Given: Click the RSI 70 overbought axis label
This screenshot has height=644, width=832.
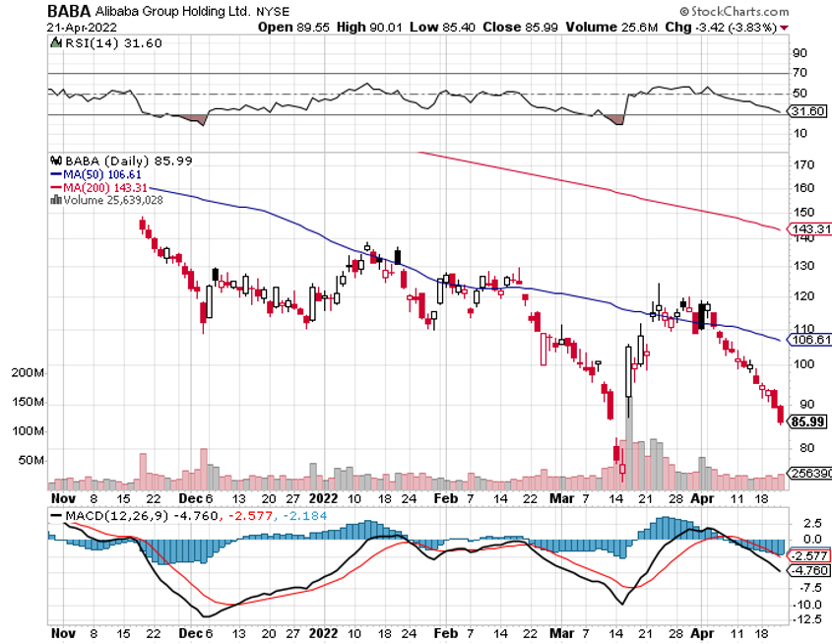Looking at the screenshot, I should point(800,73).
